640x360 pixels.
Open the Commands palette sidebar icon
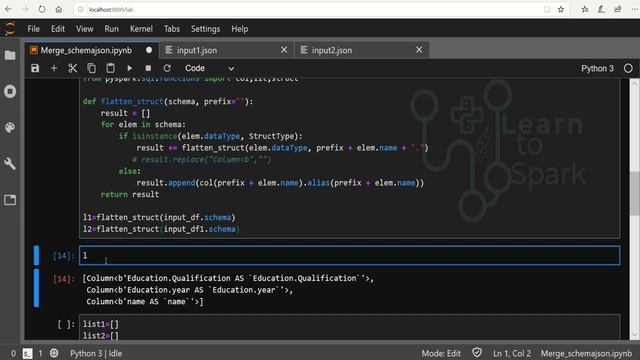[x=10, y=127]
